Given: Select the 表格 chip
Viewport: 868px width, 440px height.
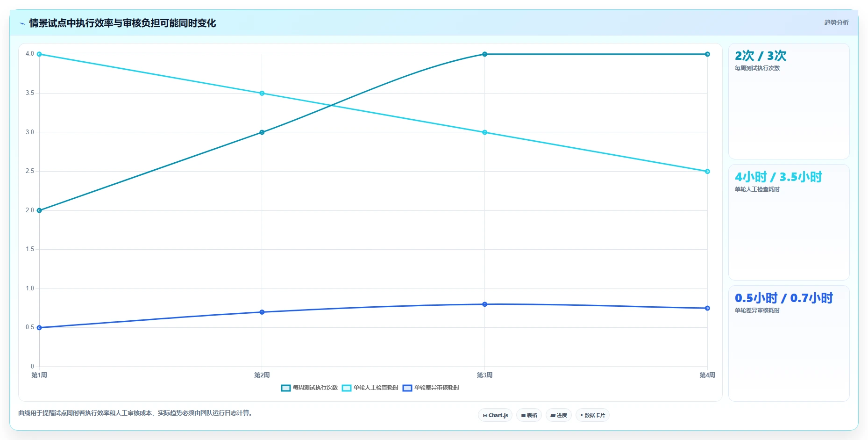Looking at the screenshot, I should click(529, 415).
